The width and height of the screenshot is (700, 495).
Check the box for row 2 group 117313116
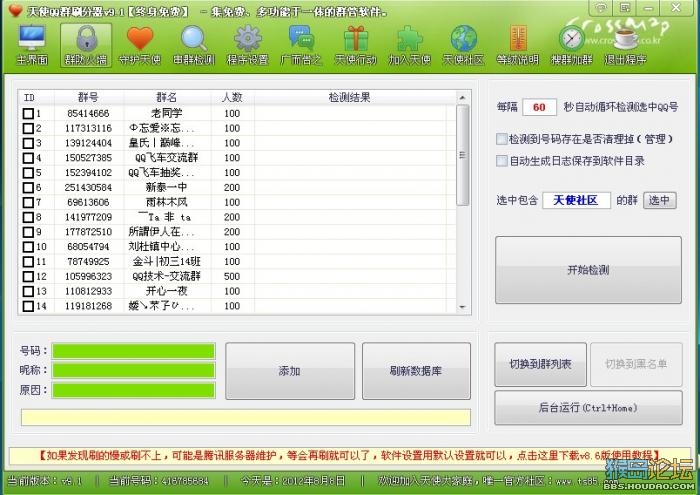click(28, 129)
